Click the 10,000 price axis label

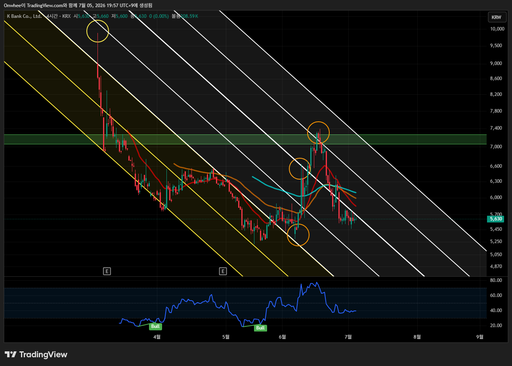tap(497, 29)
